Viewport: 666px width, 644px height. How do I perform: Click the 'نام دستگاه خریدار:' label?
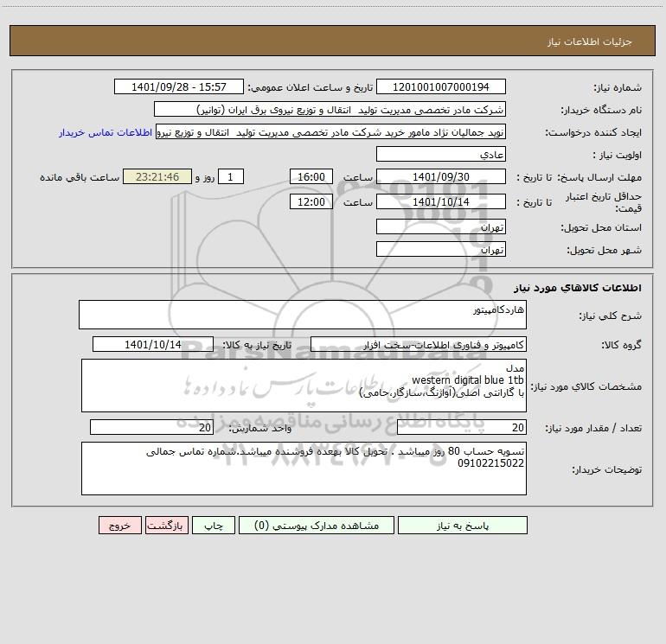coord(601,111)
